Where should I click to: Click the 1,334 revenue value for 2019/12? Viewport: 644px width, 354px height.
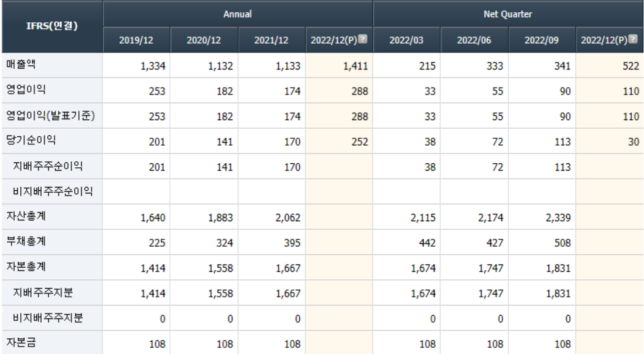(x=153, y=66)
